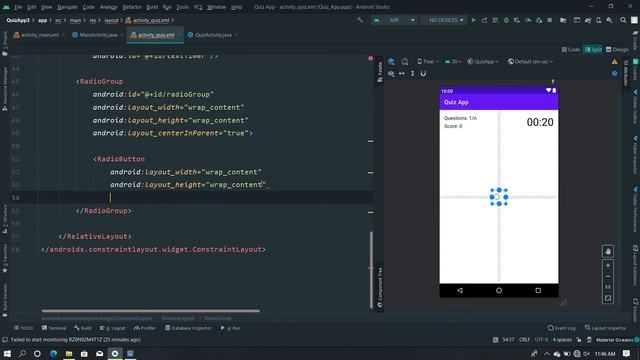Switch editor to Split view
The image size is (640, 360).
click(x=593, y=49)
